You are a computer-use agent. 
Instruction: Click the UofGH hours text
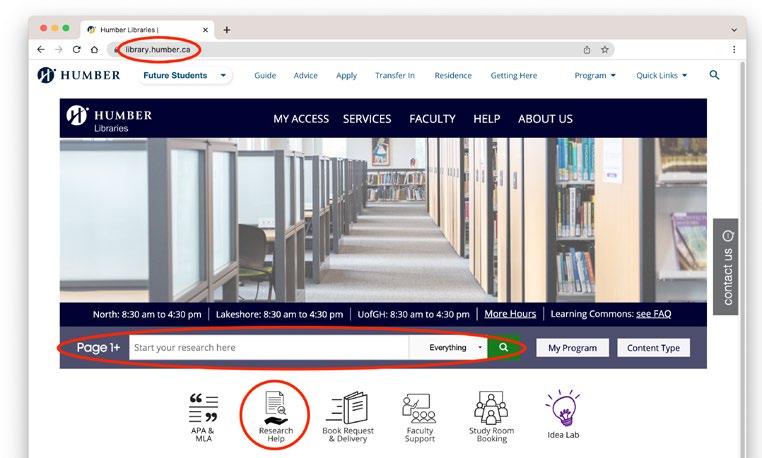[414, 314]
